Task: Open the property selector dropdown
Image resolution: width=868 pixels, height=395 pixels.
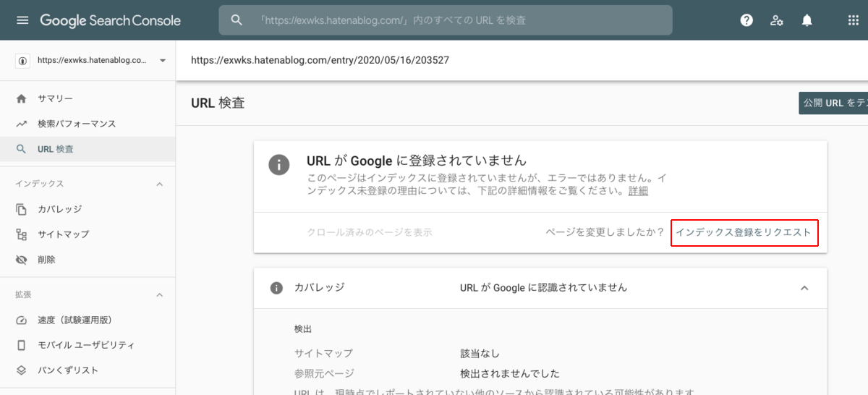Action: 91,61
